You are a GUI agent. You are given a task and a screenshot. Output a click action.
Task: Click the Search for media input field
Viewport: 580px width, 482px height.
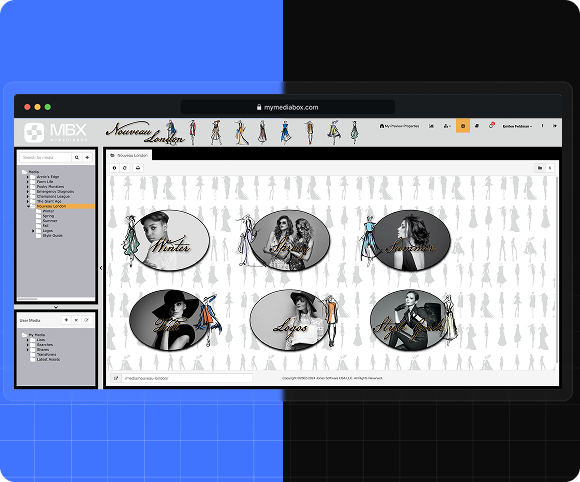(45, 158)
